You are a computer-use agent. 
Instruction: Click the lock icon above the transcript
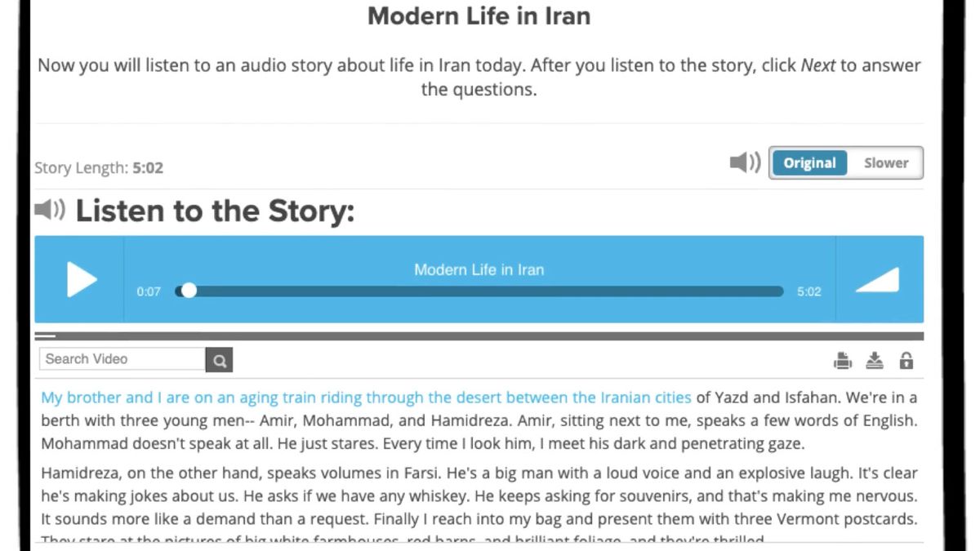coord(906,359)
